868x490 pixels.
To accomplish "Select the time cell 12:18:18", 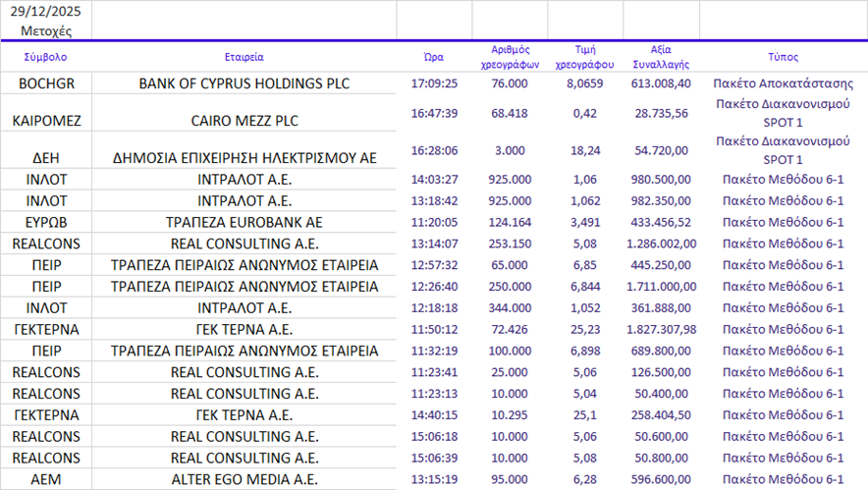I will 434,307.
